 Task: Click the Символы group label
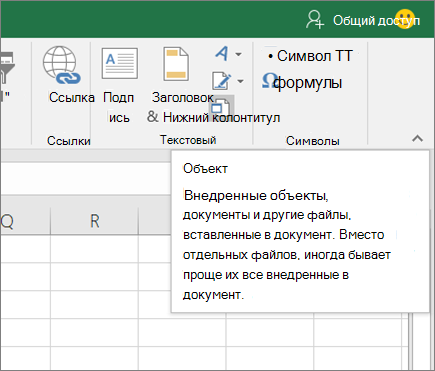[x=313, y=141]
